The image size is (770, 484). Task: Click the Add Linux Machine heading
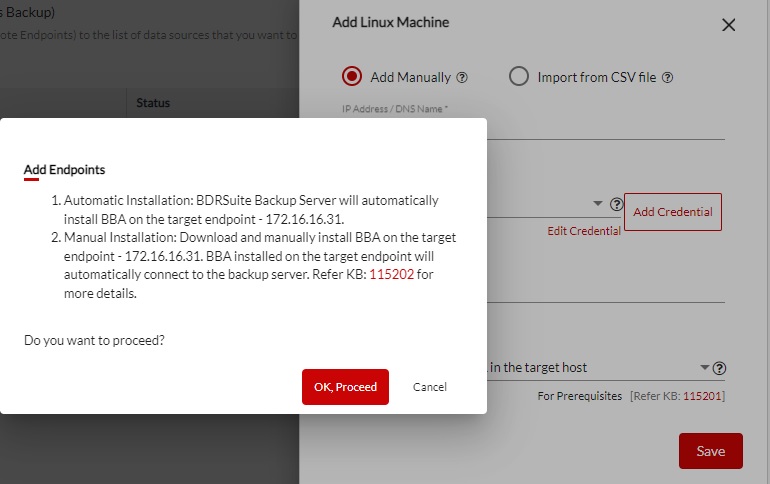click(x=391, y=22)
